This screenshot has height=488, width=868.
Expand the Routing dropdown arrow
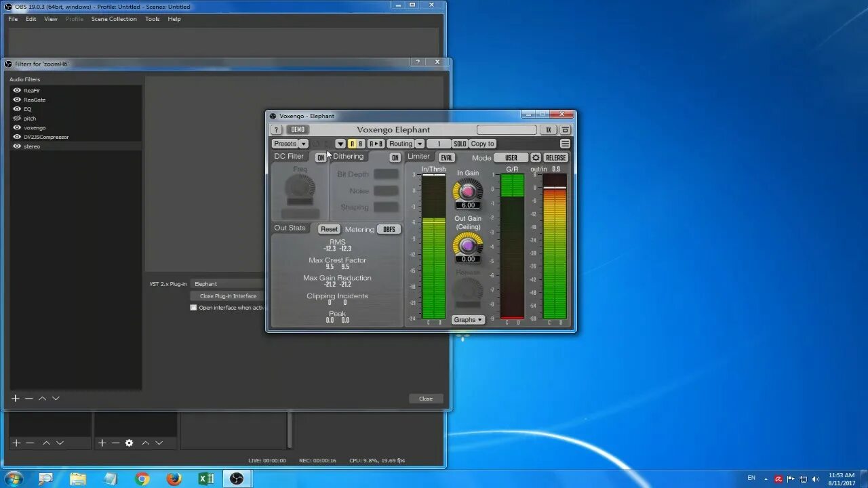click(420, 144)
